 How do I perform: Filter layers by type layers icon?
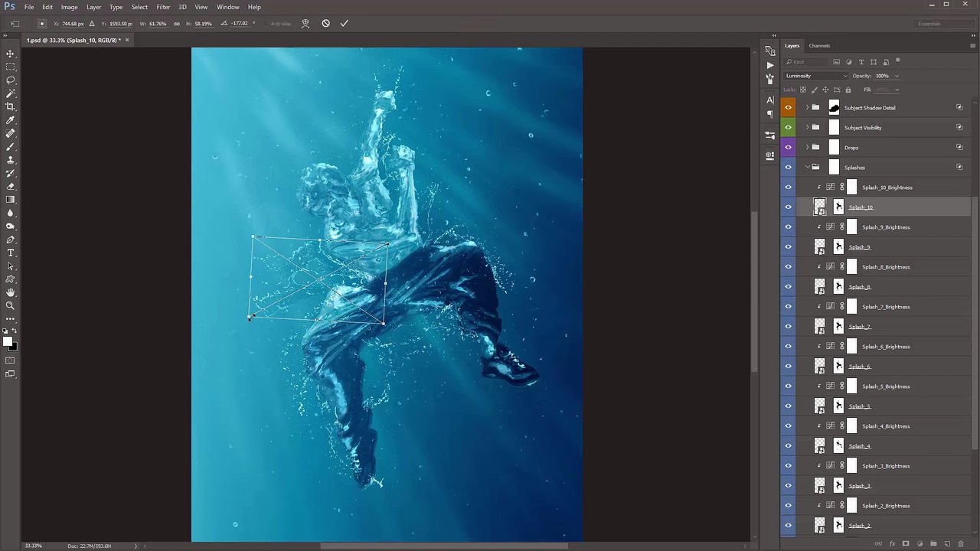pyautogui.click(x=861, y=62)
